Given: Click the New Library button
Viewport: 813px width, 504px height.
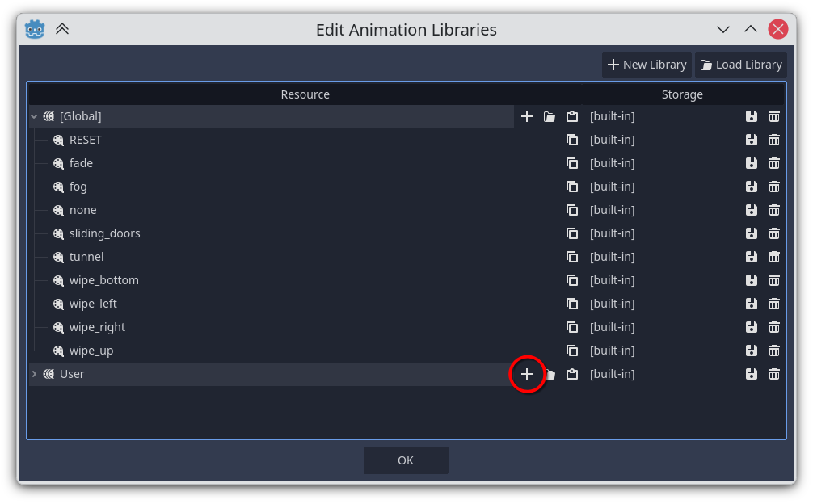Looking at the screenshot, I should click(647, 65).
